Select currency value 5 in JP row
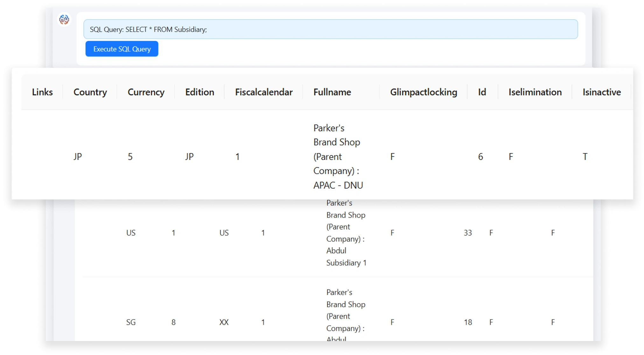The image size is (644, 355). pyautogui.click(x=130, y=157)
